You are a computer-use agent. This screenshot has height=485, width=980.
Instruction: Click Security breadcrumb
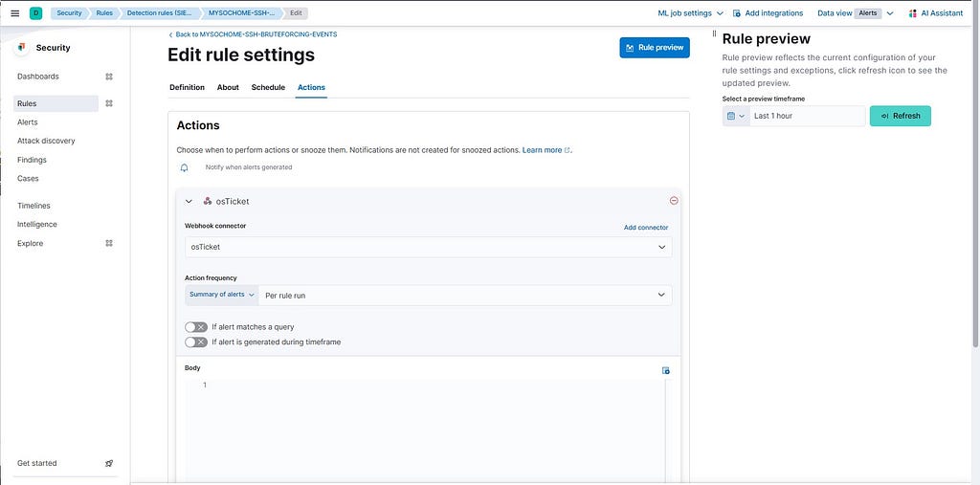click(x=69, y=13)
